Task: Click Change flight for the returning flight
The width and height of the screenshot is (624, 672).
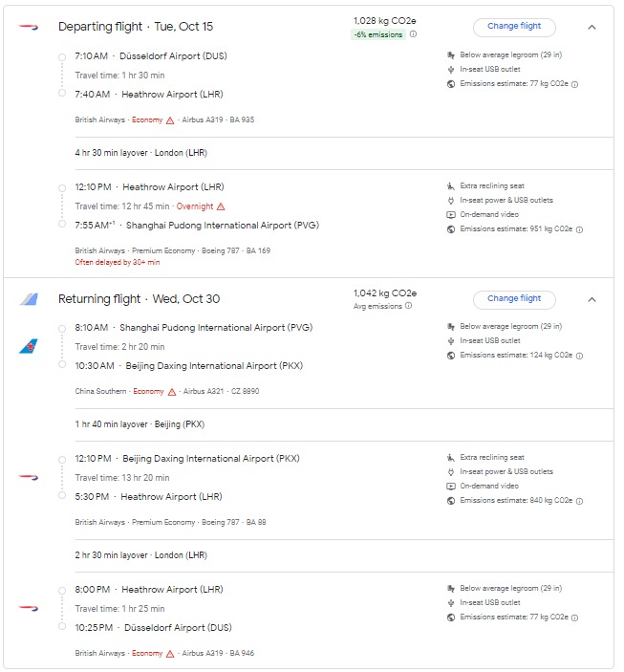Action: [513, 298]
